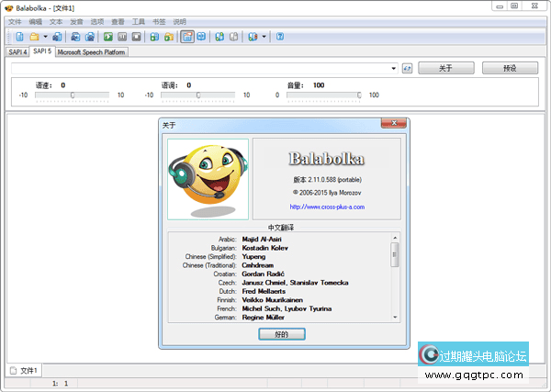Screen dimensions: 551x392
Task: Open the www.cross-plus-a.com link
Action: pos(327,207)
